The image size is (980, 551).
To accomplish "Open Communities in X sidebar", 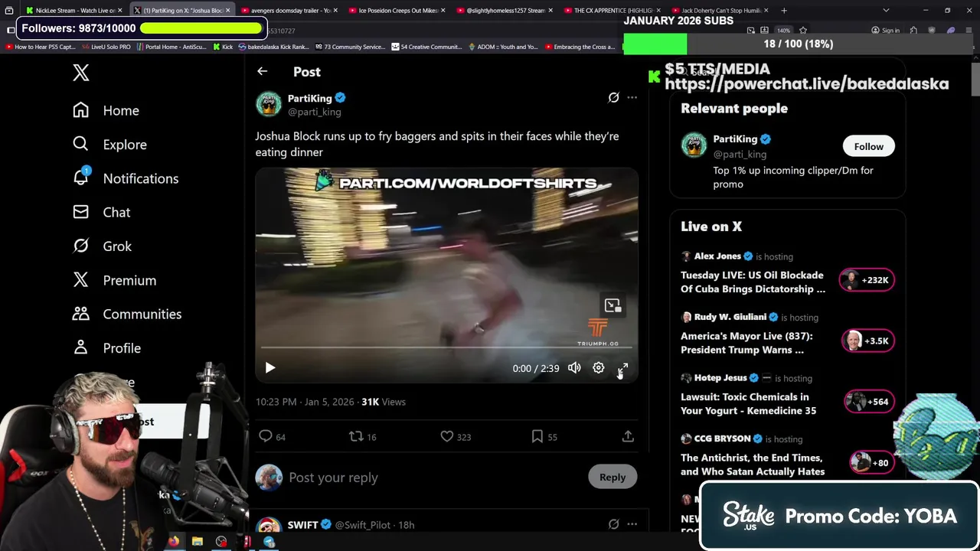I will pyautogui.click(x=127, y=314).
